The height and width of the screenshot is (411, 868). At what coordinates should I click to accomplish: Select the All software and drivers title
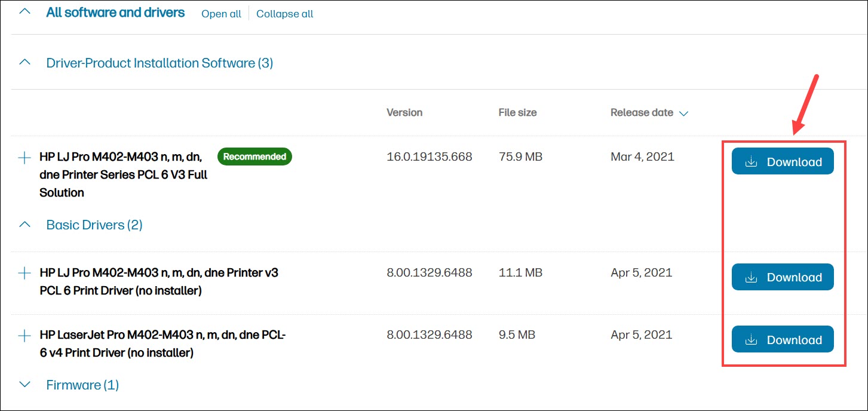pyautogui.click(x=115, y=13)
